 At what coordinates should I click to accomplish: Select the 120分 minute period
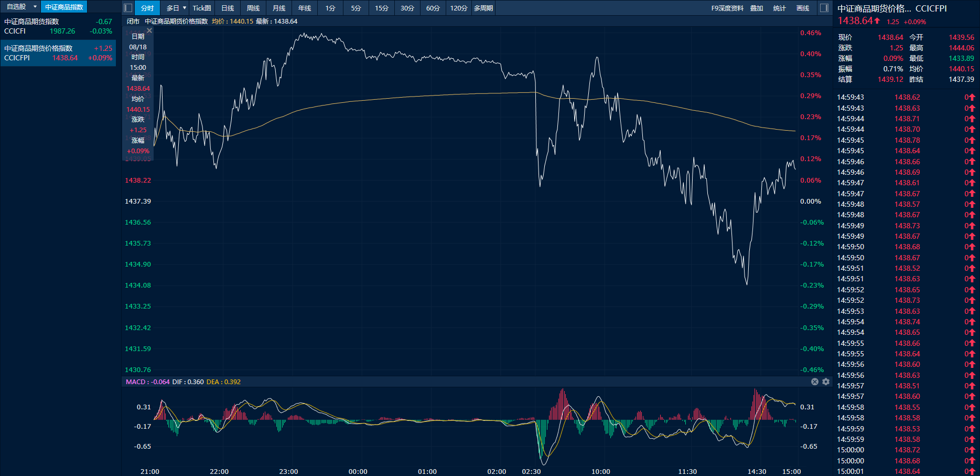click(x=459, y=8)
